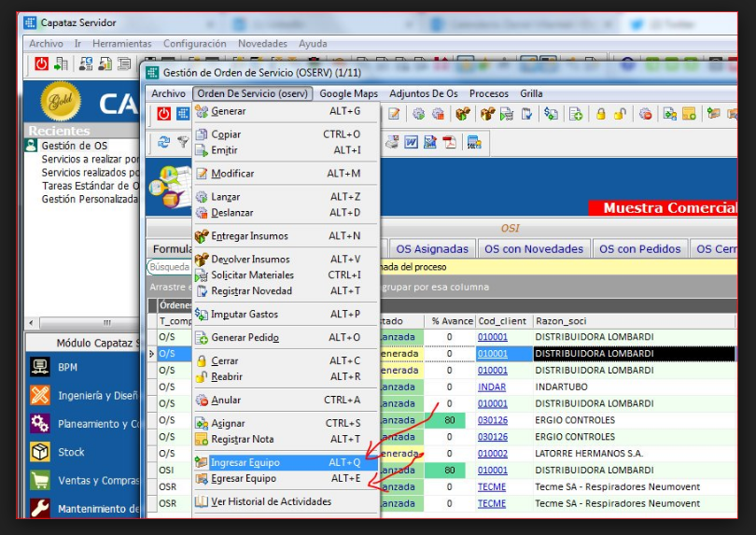Export to PDF using the red PDF icon
This screenshot has width=756, height=535.
click(450, 142)
